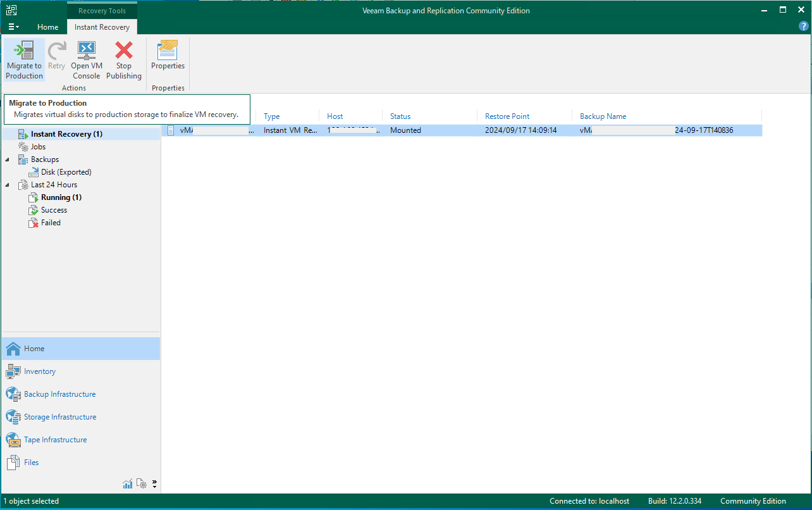Collapse the Backups tree node
The height and width of the screenshot is (510, 812).
8,159
